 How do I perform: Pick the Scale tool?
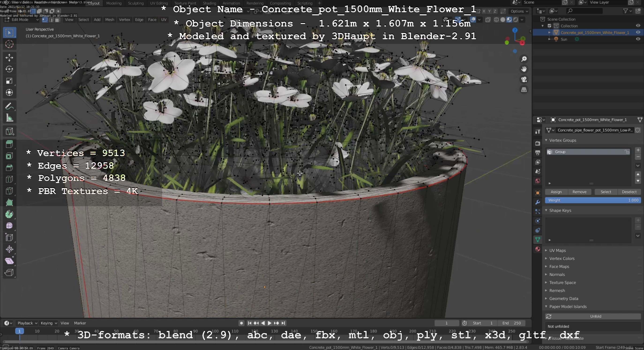(10, 81)
